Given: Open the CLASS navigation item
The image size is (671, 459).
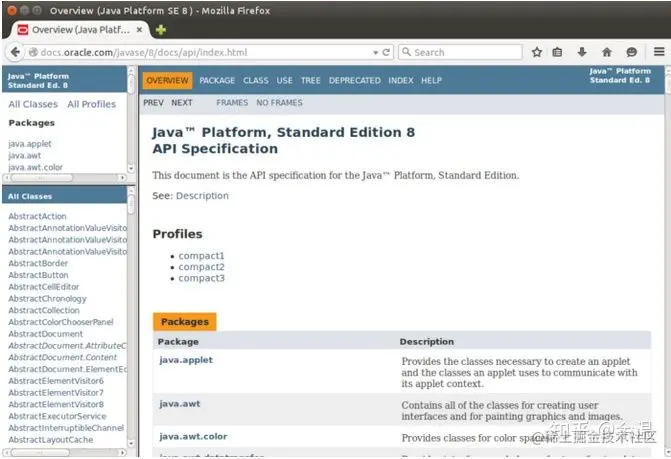Looking at the screenshot, I should (x=256, y=80).
